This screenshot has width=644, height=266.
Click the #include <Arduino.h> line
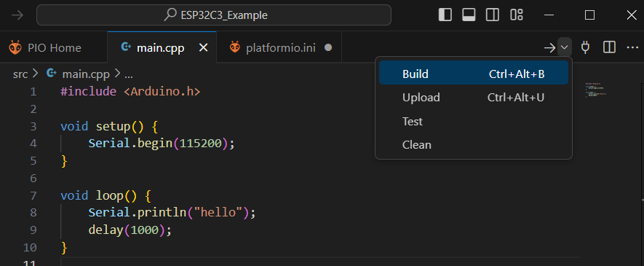130,91
